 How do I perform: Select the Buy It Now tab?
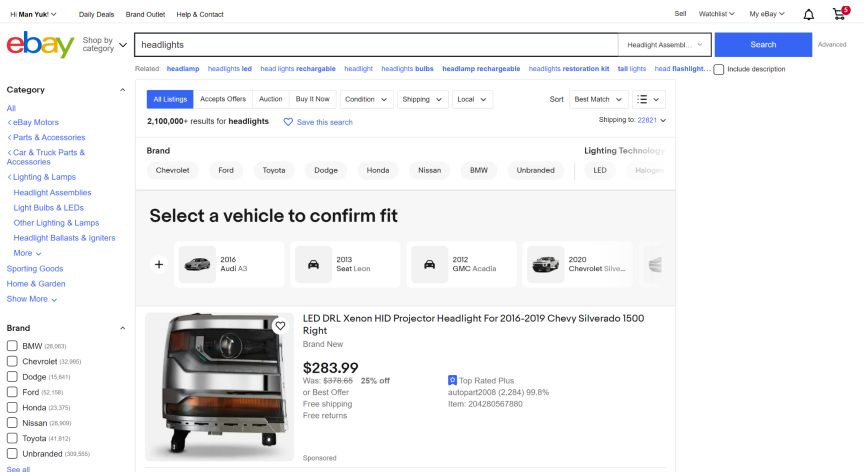[x=312, y=99]
